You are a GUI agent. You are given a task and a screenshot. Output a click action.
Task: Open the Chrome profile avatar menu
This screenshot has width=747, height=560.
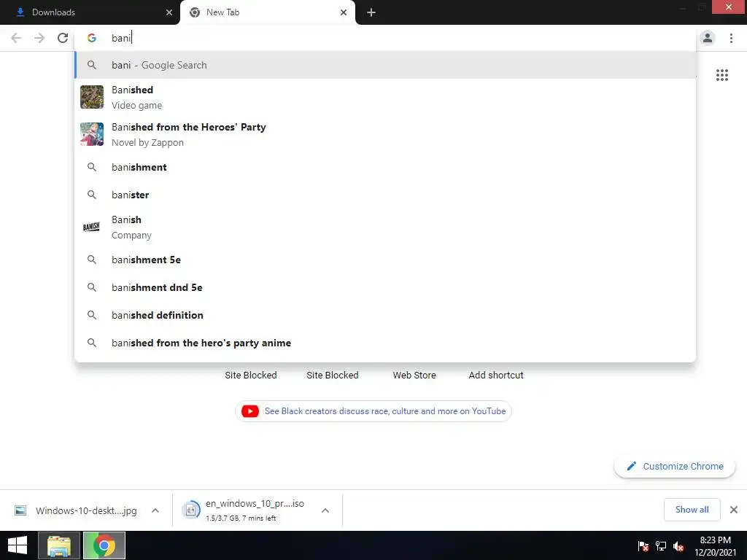(x=708, y=38)
